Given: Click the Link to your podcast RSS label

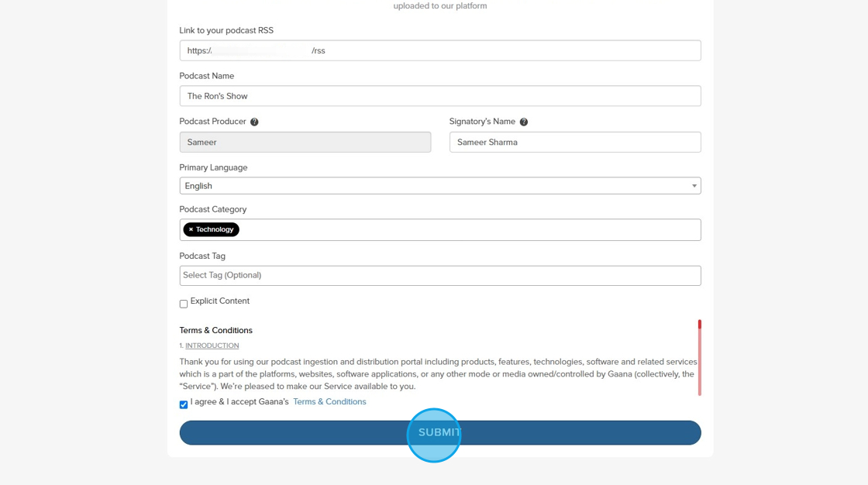Looking at the screenshot, I should pos(226,30).
